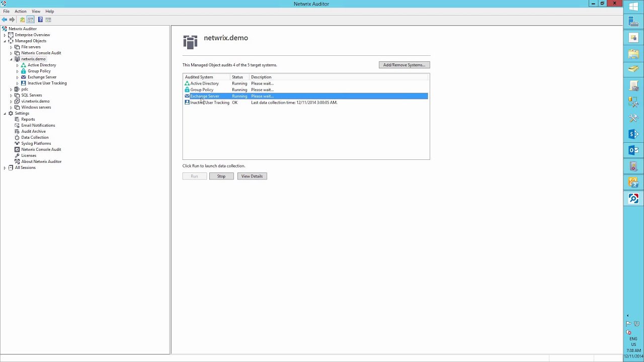Collapse the Managed Objects node
644x362 pixels.
[x=5, y=41]
